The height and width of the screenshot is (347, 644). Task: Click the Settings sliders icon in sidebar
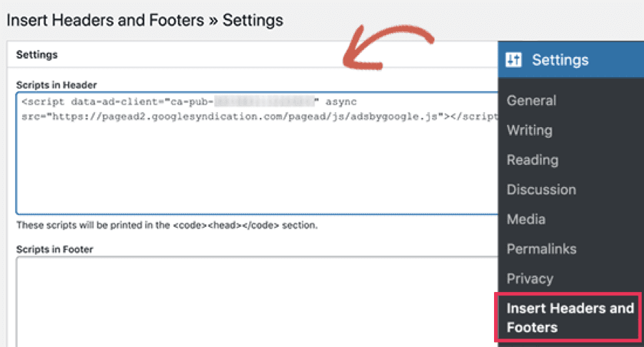[x=513, y=60]
